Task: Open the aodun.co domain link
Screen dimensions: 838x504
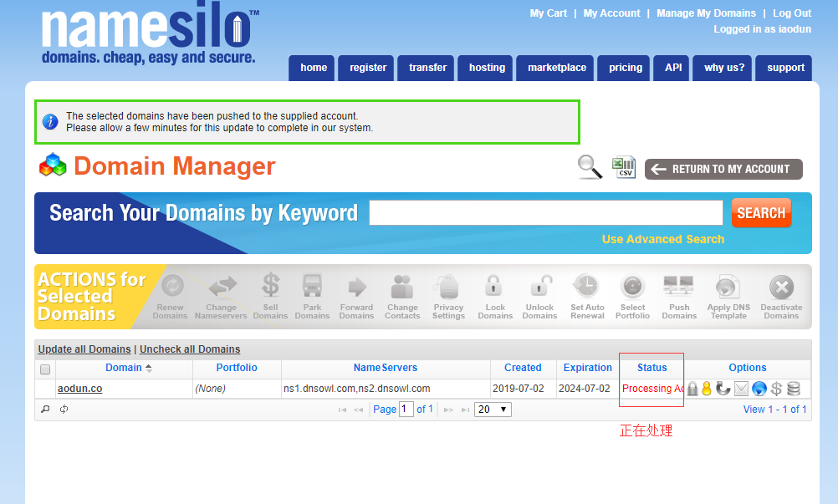Action: coord(79,389)
